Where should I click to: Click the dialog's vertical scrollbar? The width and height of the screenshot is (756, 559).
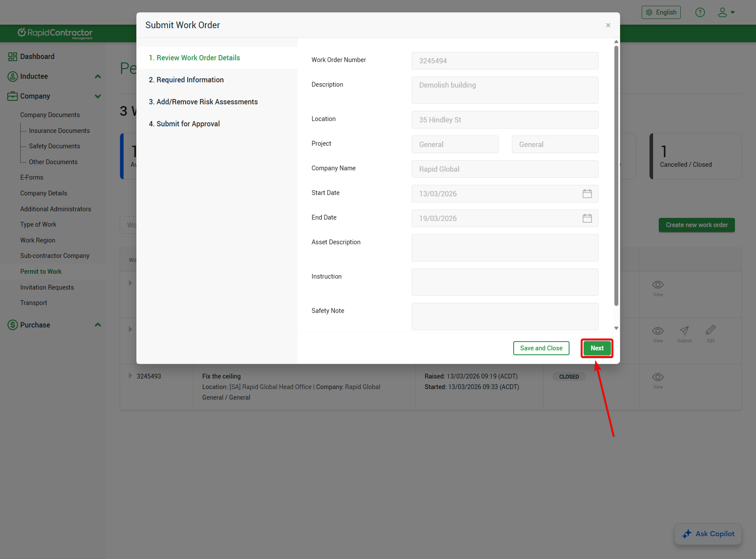click(616, 176)
